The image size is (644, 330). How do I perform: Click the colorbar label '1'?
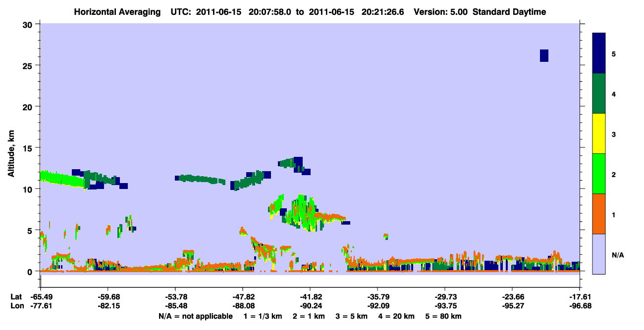tap(614, 215)
